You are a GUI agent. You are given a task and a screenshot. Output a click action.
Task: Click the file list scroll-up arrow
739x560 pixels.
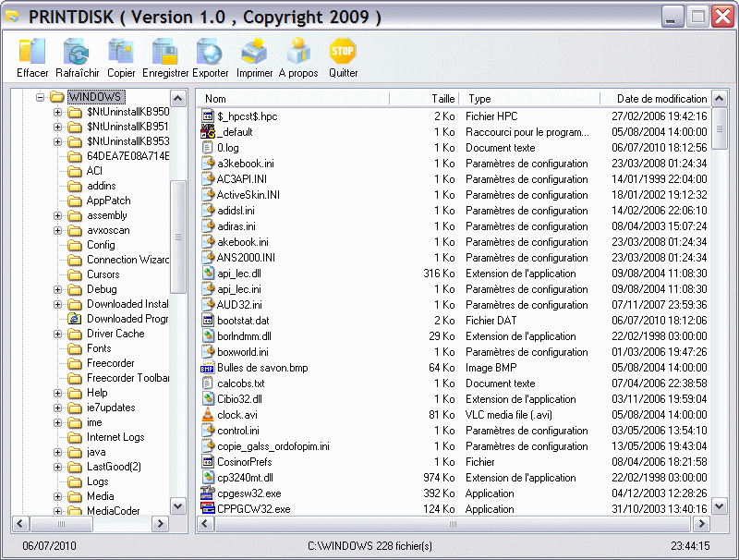pyautogui.click(x=720, y=99)
